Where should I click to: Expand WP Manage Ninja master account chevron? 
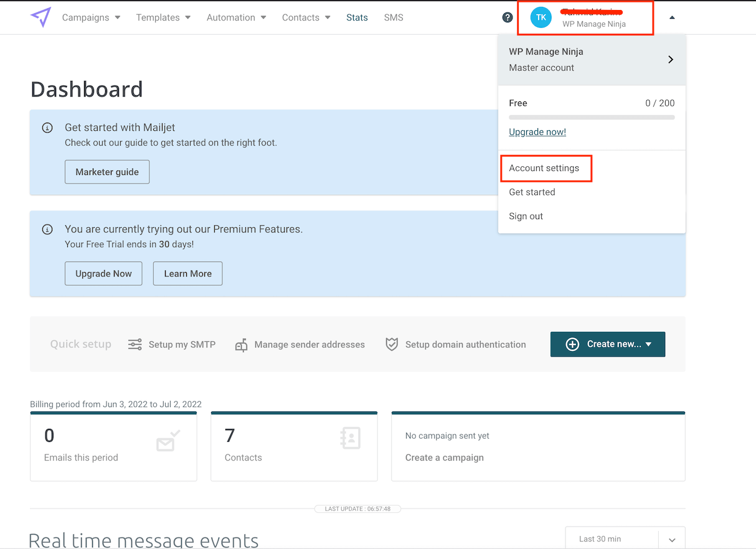click(671, 60)
